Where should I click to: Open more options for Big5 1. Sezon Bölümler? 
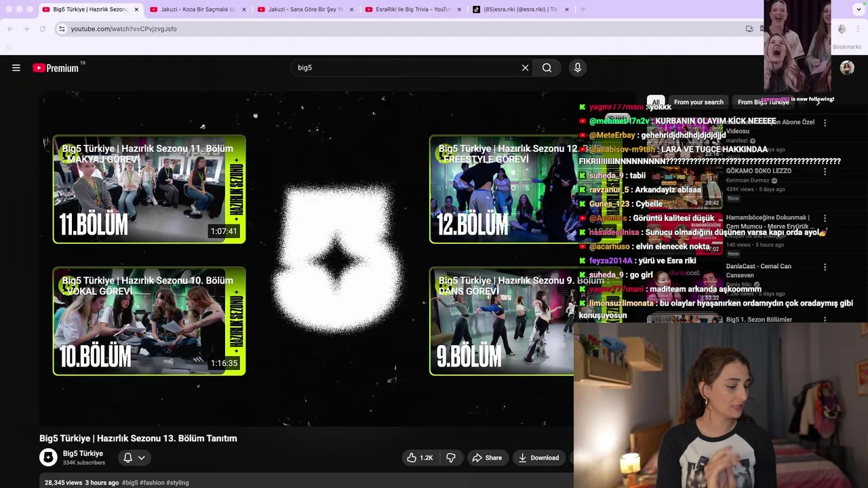pyautogui.click(x=825, y=319)
